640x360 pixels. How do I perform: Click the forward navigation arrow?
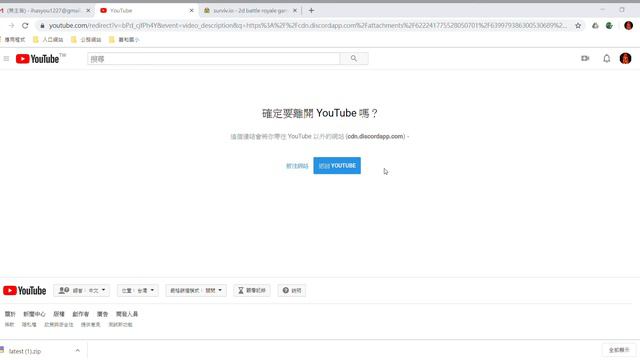pyautogui.click(x=11, y=26)
